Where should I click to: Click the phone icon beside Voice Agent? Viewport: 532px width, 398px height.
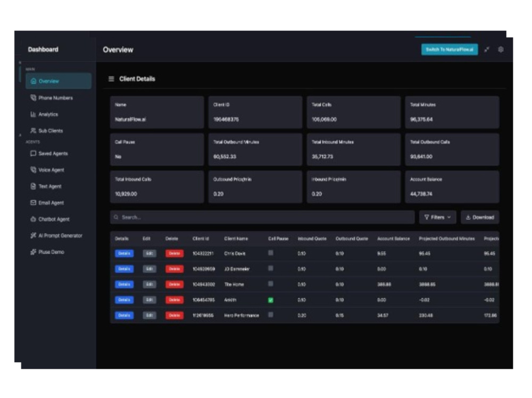[x=33, y=170]
